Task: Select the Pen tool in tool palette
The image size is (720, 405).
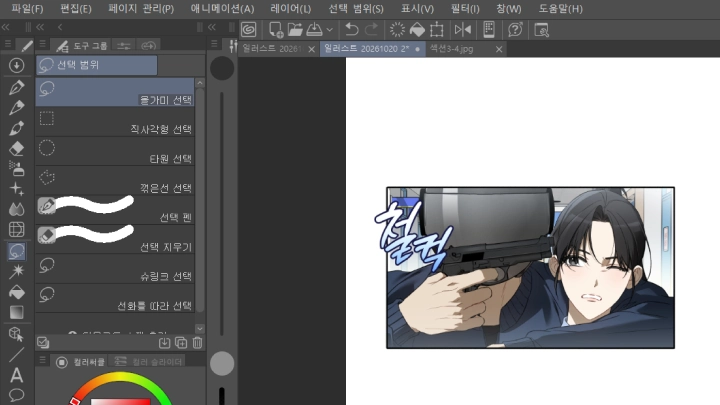Action: click(x=17, y=87)
